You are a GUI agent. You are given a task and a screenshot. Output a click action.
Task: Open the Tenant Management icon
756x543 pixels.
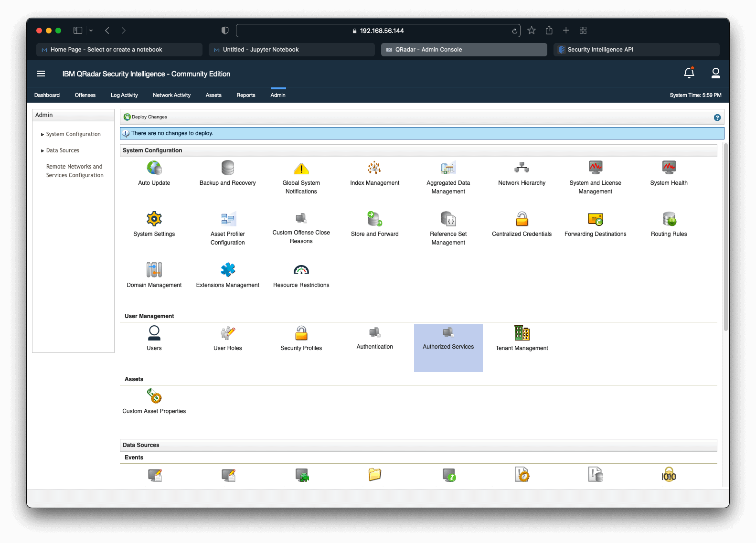pyautogui.click(x=522, y=333)
